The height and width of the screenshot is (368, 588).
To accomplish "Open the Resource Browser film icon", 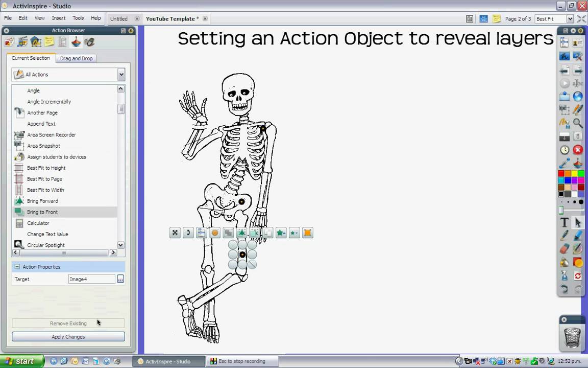I will pos(22,42).
